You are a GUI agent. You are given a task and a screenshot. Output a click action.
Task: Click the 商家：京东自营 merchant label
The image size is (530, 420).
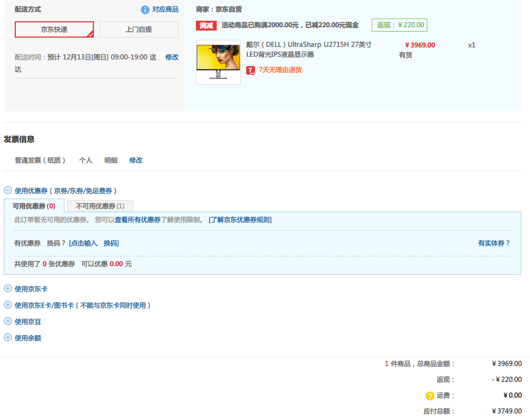(x=219, y=9)
